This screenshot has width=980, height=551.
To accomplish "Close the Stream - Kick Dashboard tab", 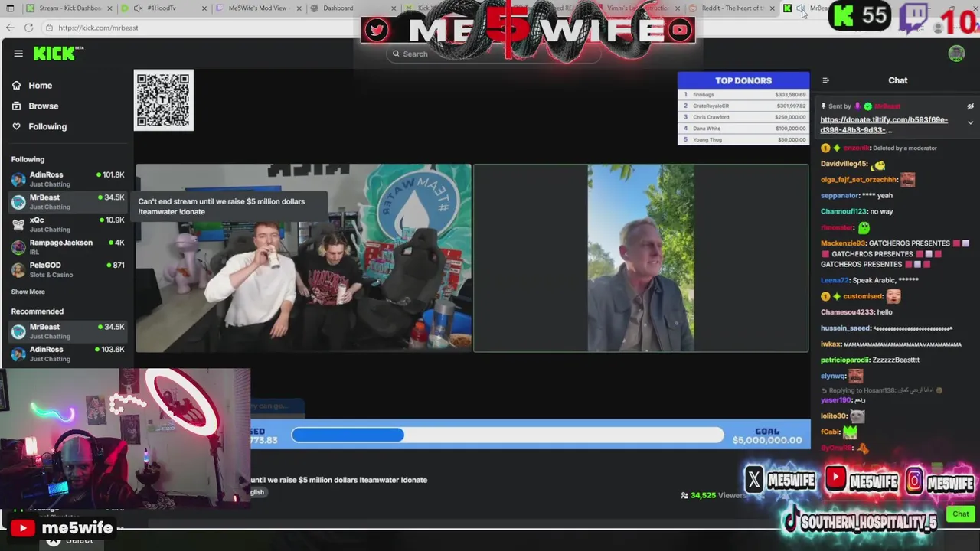I will [110, 8].
